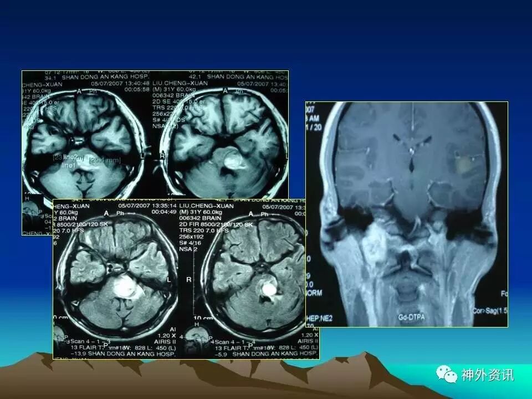This screenshot has width=532, height=399.
Task: Click '-13.9 SHAN DONG AN KANG HOSP.' line
Action: (x=123, y=354)
